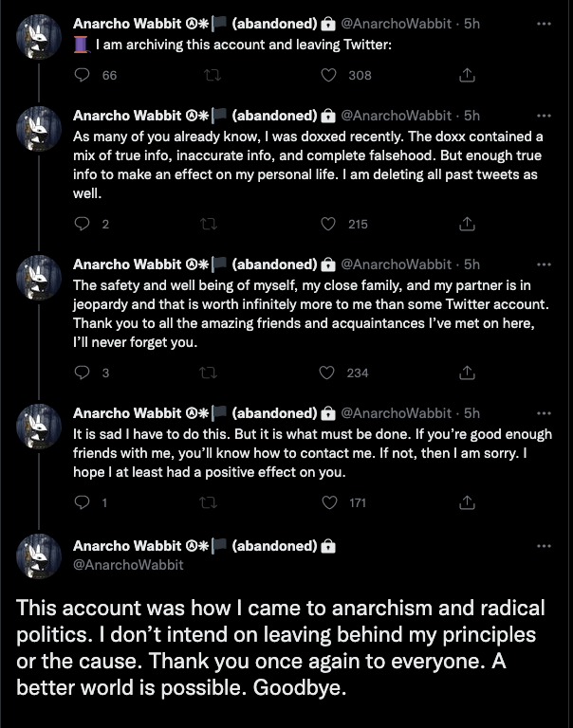Open profile avatar of the first tweet

[x=40, y=36]
